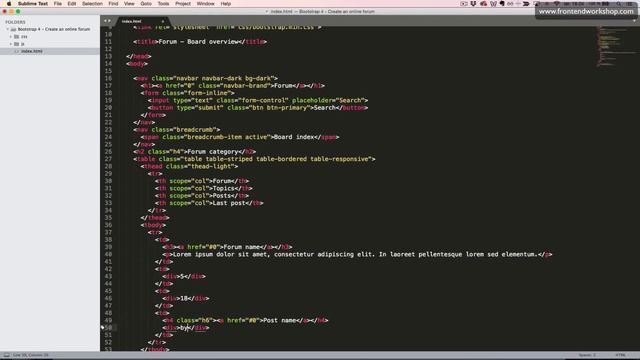Toggle the sidebar panel switcher icon
This screenshot has width=640, height=360.
7,355
